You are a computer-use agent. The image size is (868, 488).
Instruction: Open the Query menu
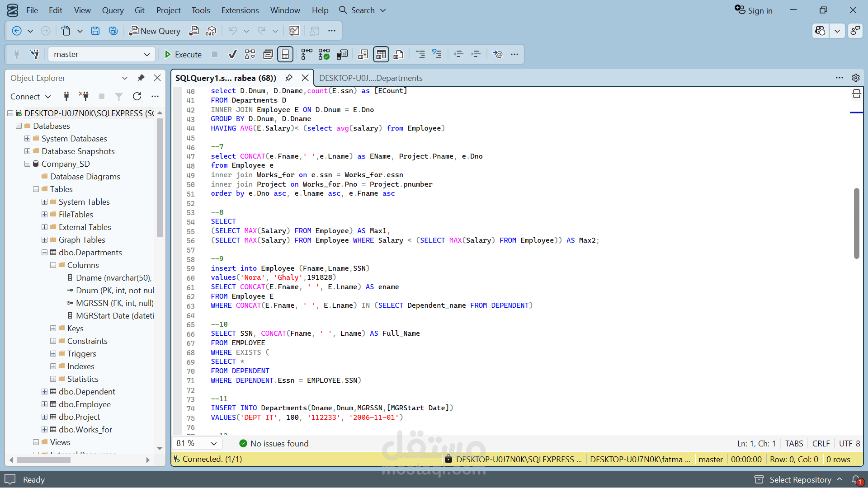(113, 10)
